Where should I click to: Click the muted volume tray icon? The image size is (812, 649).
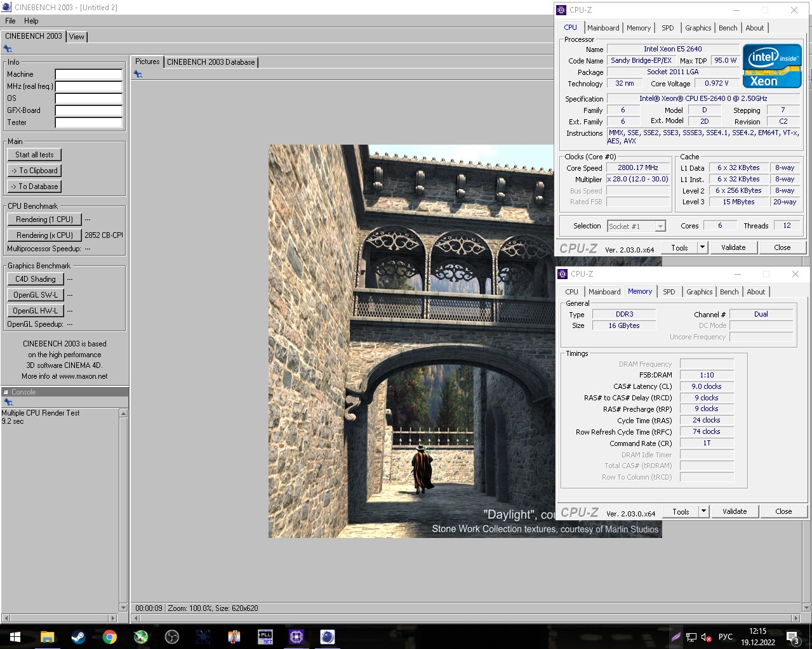click(x=707, y=637)
